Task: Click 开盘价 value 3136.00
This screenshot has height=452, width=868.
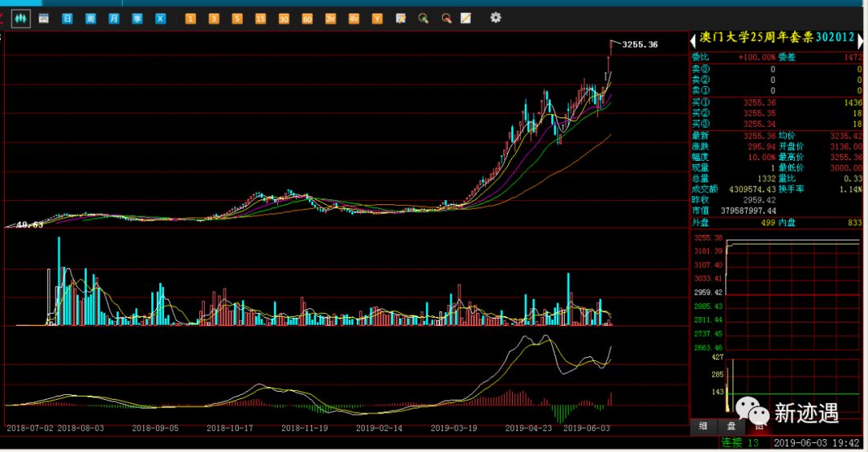Action: [845, 147]
